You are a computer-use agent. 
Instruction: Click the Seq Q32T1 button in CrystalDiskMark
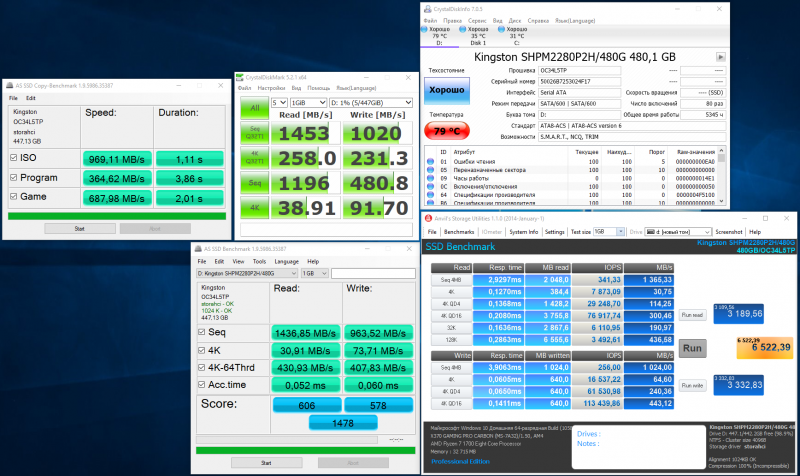click(255, 133)
